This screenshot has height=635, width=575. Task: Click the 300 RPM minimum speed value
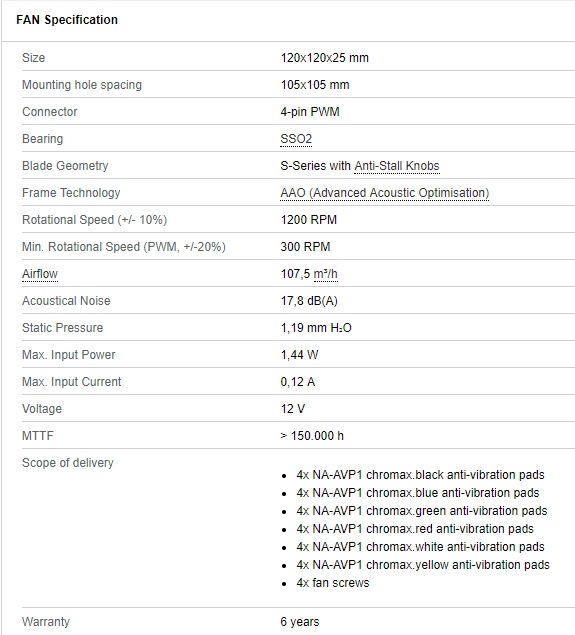pos(305,247)
